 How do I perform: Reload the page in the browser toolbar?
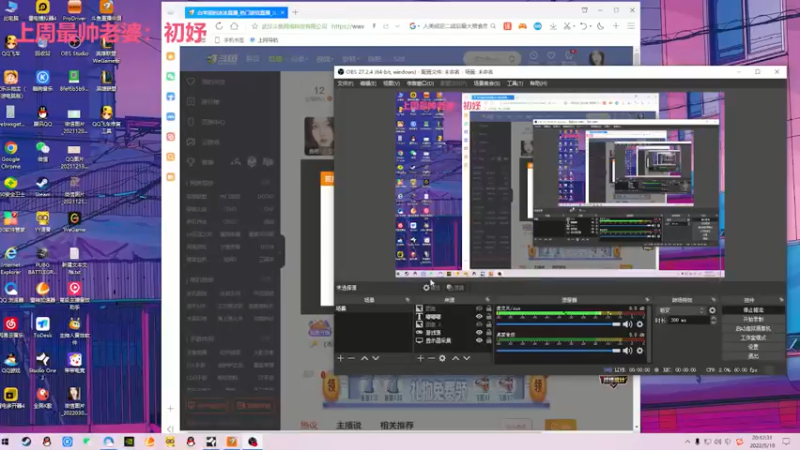219,26
